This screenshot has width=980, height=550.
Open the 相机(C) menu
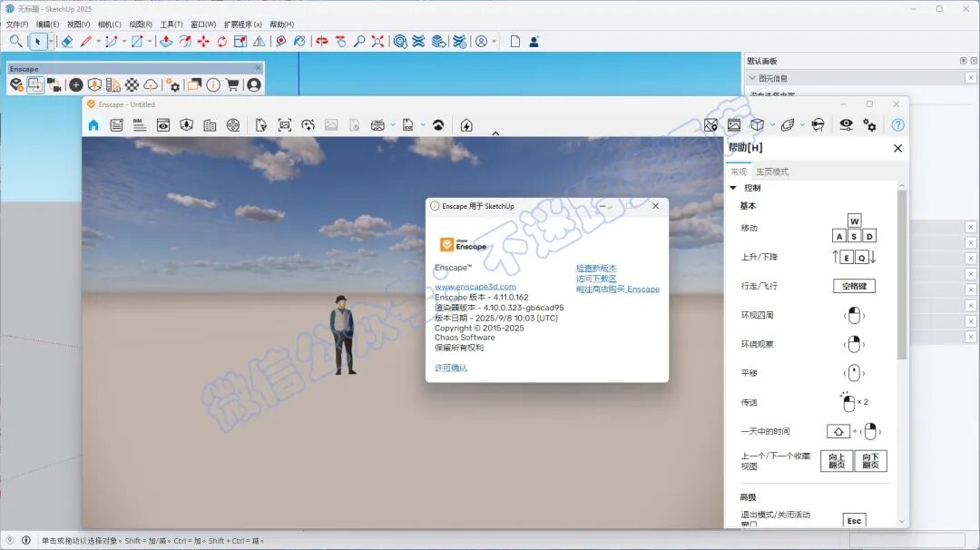(110, 25)
